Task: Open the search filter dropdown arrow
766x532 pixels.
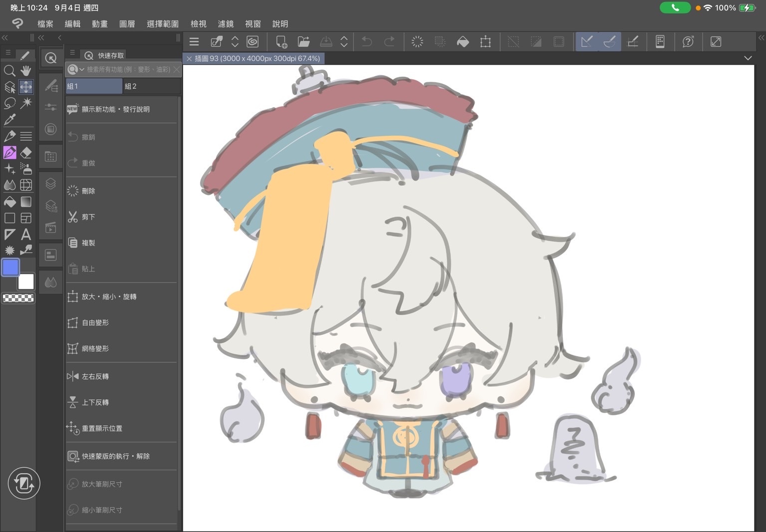Action: click(x=82, y=70)
